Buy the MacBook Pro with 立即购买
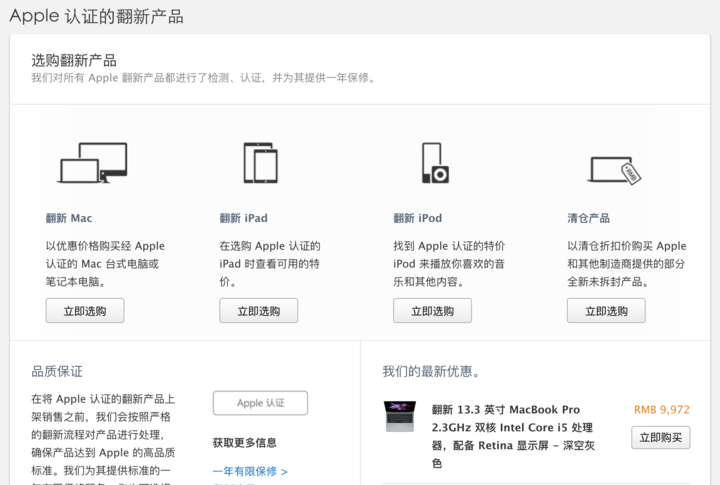 click(x=660, y=438)
